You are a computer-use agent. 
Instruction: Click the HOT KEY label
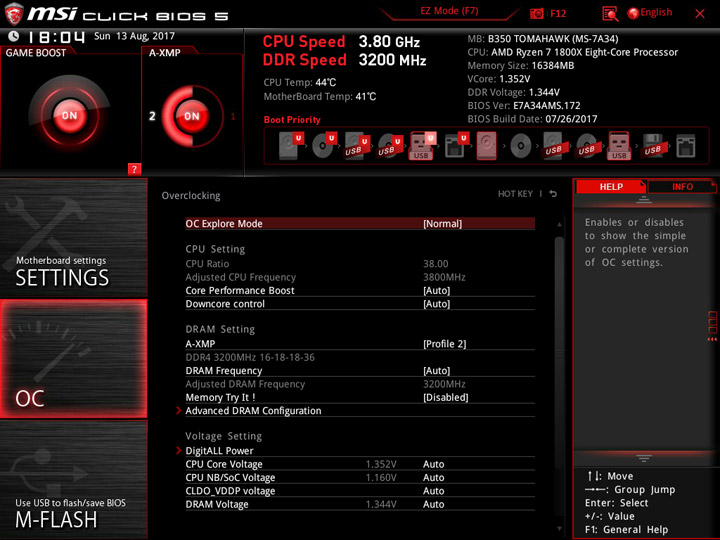[x=515, y=194]
